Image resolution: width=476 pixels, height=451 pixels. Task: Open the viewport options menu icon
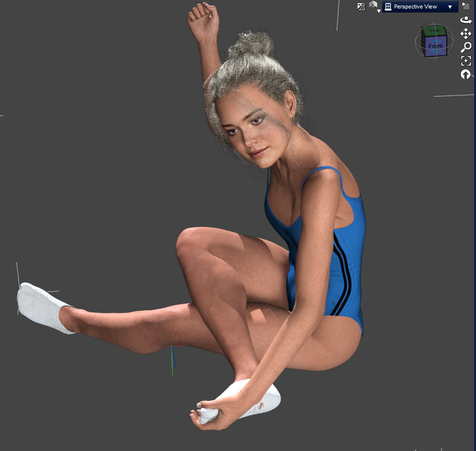point(466,6)
